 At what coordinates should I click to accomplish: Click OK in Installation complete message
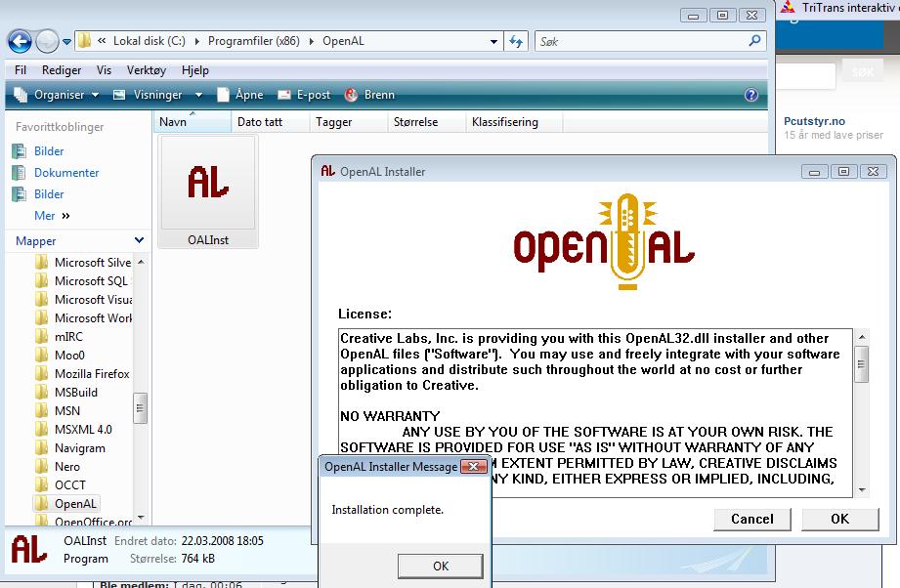click(x=441, y=567)
